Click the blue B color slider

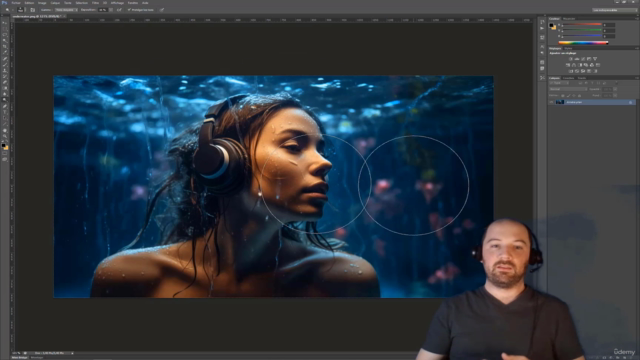pos(582,36)
